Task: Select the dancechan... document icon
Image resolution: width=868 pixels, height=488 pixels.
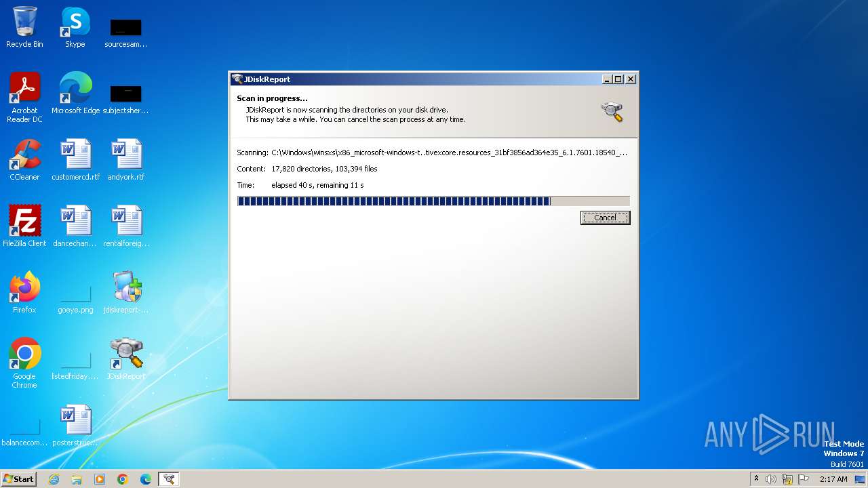Action: pyautogui.click(x=75, y=226)
